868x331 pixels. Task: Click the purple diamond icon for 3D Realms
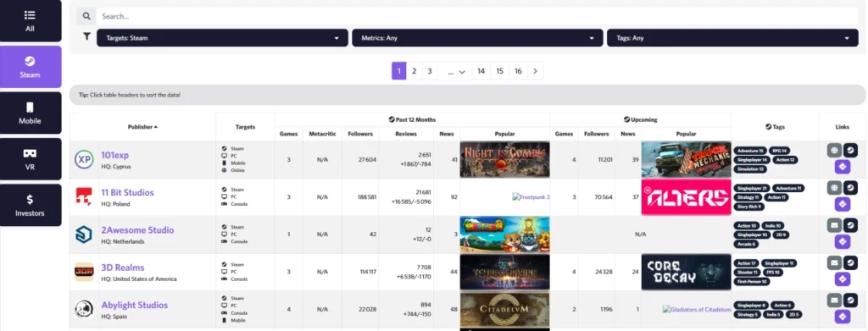pyautogui.click(x=842, y=279)
